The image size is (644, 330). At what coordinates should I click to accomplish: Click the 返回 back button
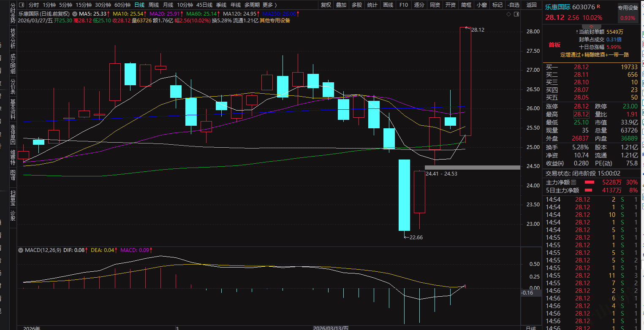pos(532,5)
